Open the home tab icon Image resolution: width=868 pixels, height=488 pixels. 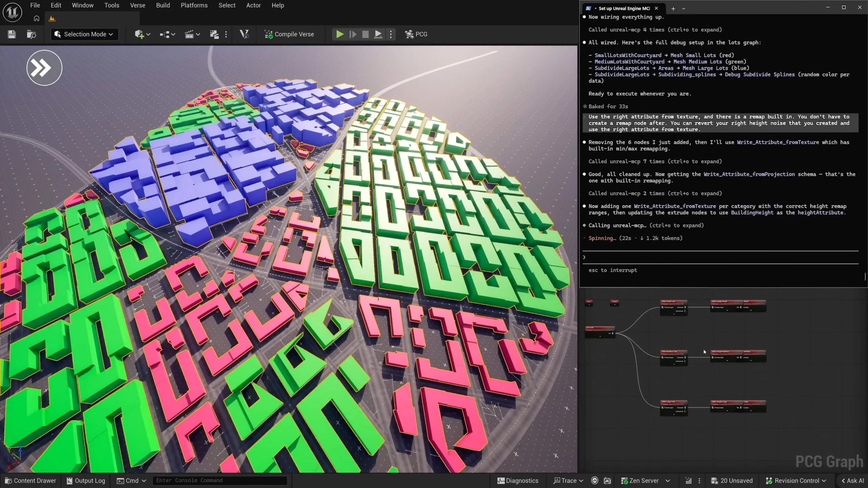click(37, 19)
